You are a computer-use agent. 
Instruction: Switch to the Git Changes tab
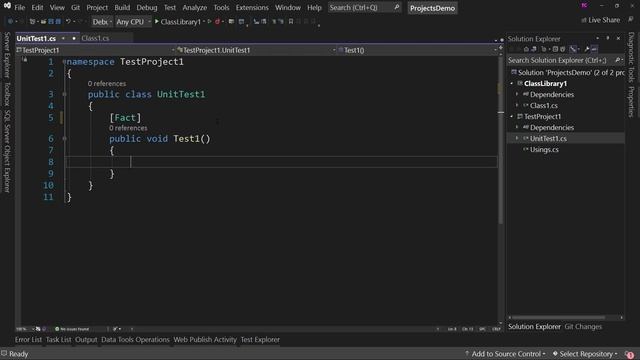(x=583, y=327)
